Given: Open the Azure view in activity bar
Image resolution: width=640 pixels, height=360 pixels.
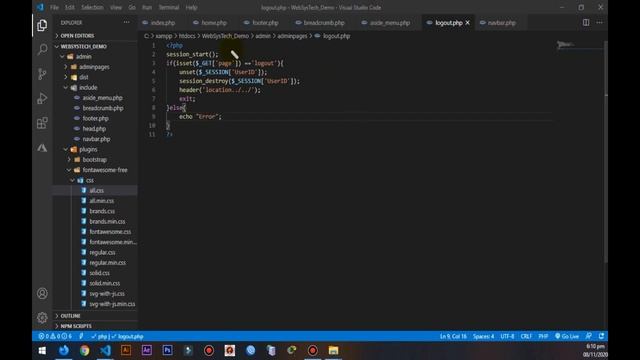Looking at the screenshot, I should click(42, 147).
